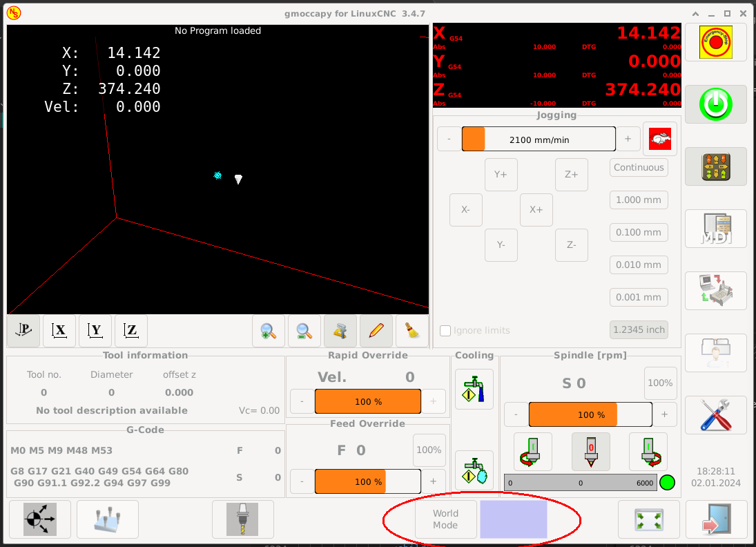The height and width of the screenshot is (547, 756).
Task: Exit gmoccapy using the door icon
Action: pos(717,519)
